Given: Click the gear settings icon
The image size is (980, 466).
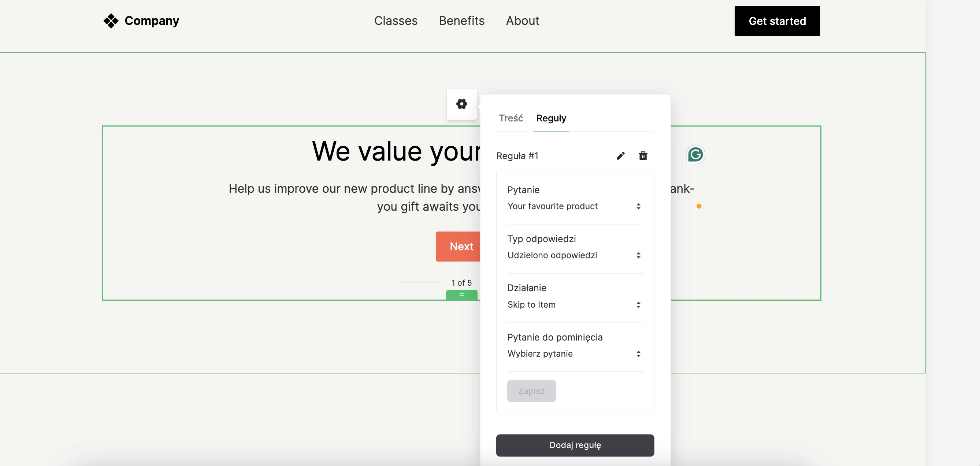Looking at the screenshot, I should tap(461, 104).
